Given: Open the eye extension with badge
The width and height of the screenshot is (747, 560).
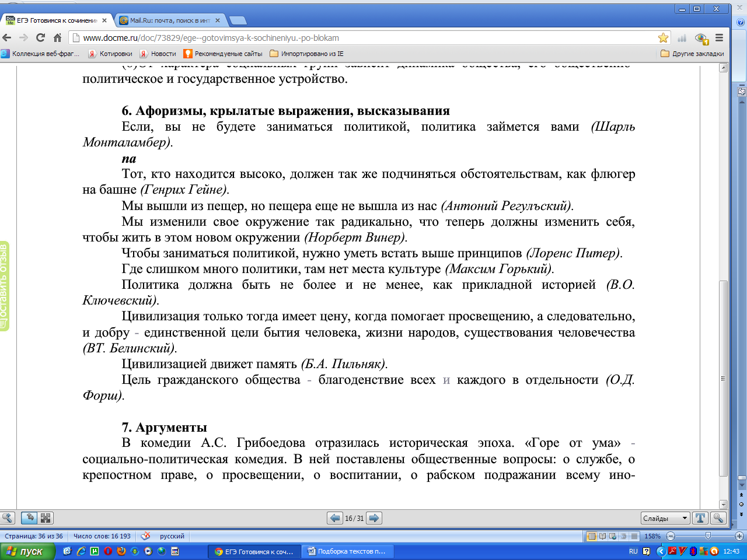Looking at the screenshot, I should tap(701, 38).
